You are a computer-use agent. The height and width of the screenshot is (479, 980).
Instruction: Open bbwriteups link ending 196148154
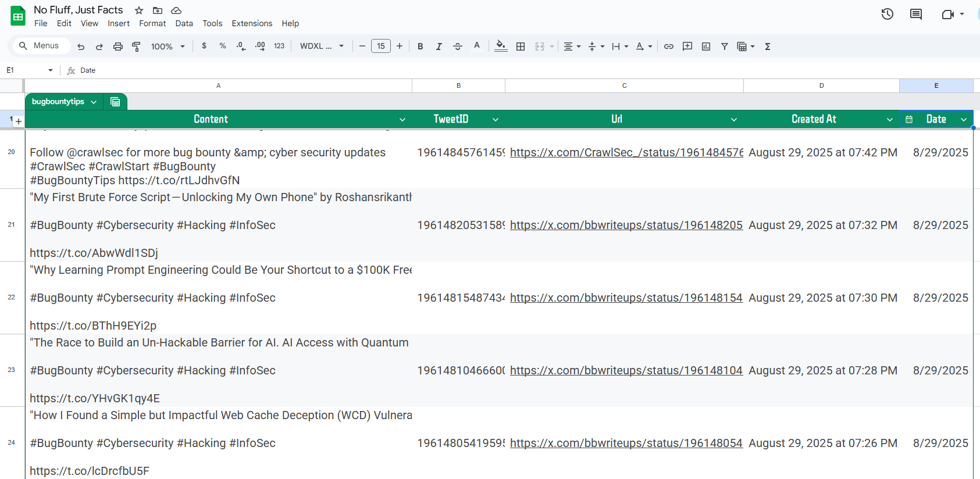point(626,298)
